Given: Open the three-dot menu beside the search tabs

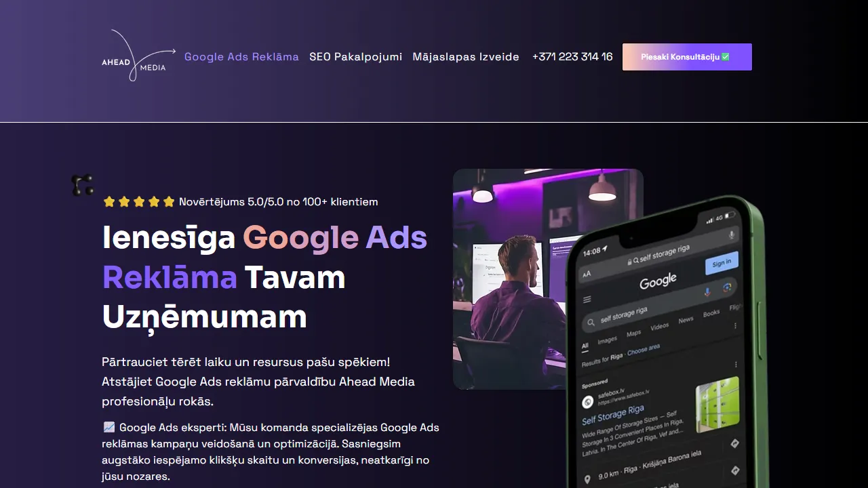Looking at the screenshot, I should pyautogui.click(x=734, y=327).
